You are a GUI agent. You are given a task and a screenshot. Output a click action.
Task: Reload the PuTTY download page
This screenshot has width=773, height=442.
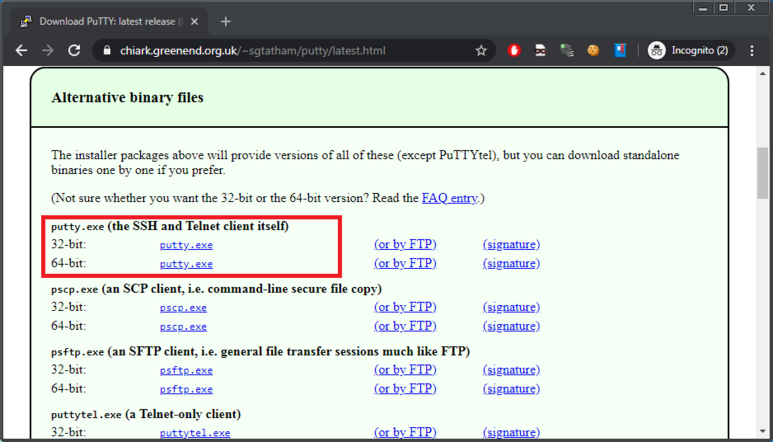pos(74,50)
